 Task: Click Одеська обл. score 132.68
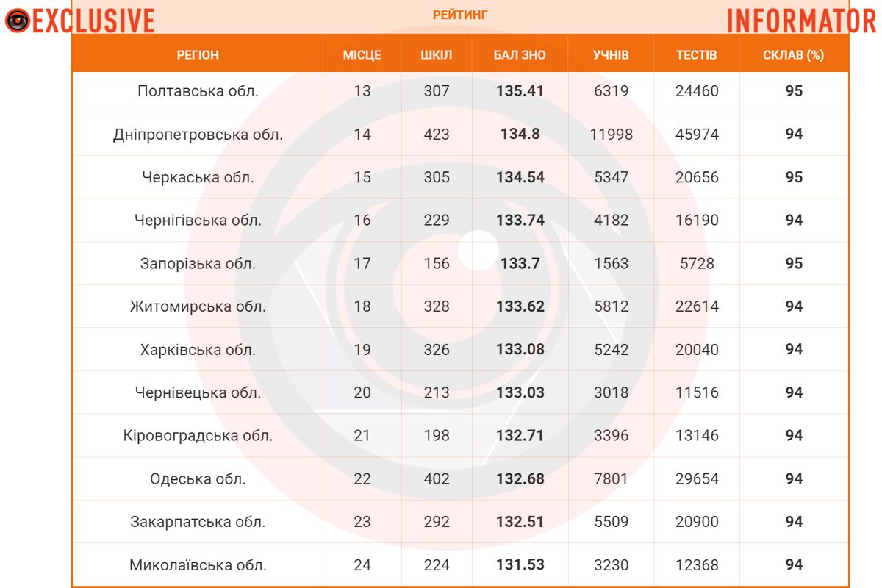[520, 479]
